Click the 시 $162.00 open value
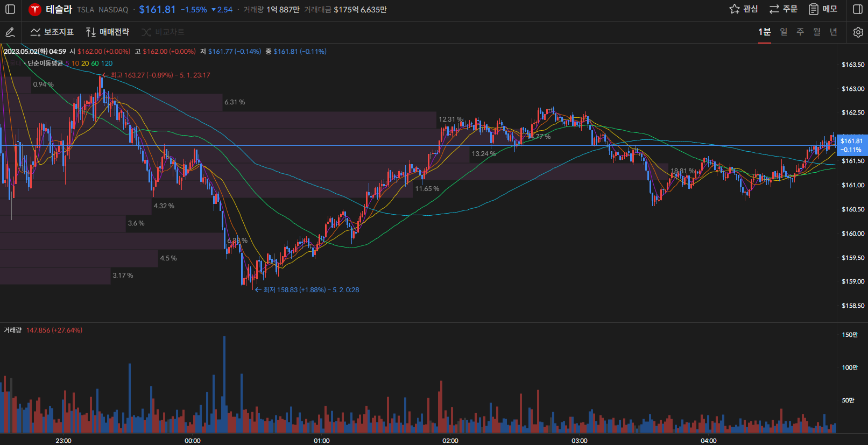Image resolution: width=868 pixels, height=445 pixels. click(100, 52)
